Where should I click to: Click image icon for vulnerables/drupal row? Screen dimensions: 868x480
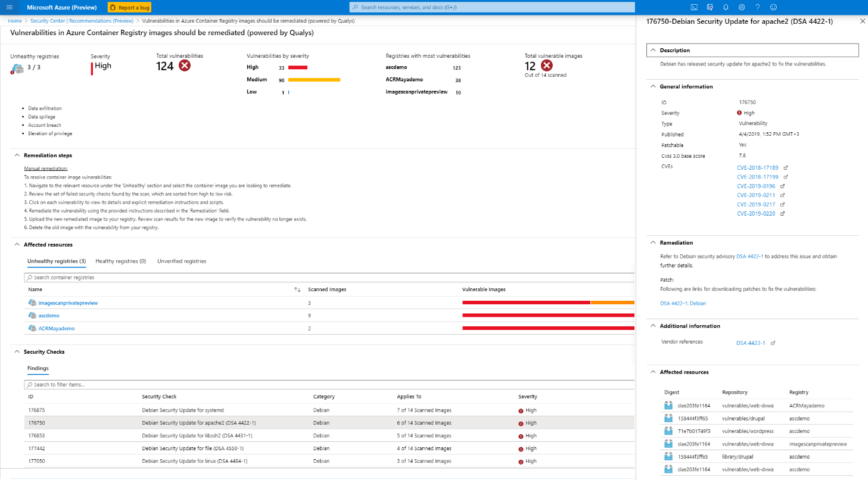(x=668, y=418)
